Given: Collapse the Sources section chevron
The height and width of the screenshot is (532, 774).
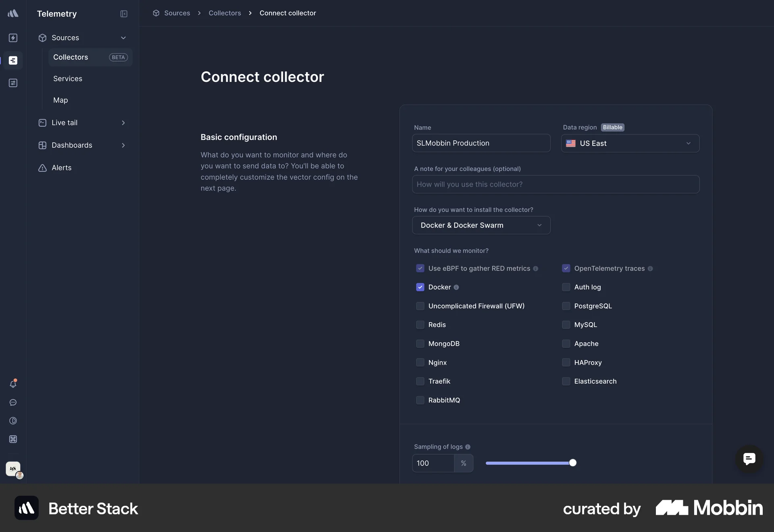Looking at the screenshot, I should pyautogui.click(x=124, y=37).
